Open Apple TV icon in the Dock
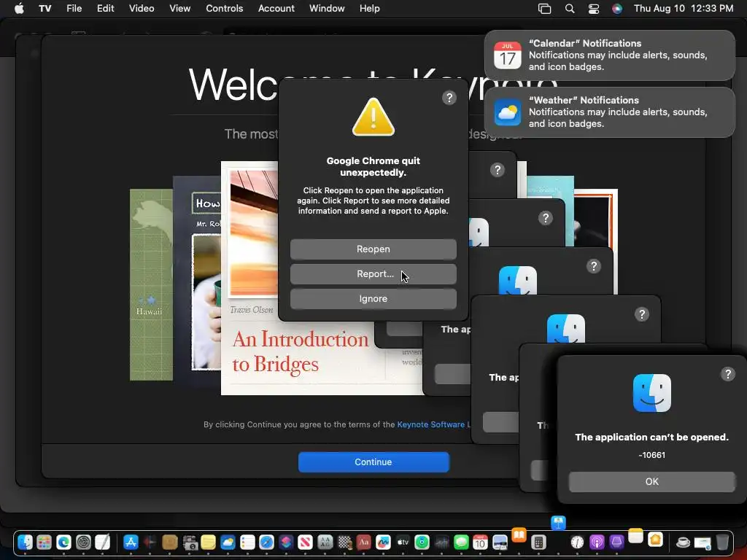The width and height of the screenshot is (747, 560). [403, 542]
